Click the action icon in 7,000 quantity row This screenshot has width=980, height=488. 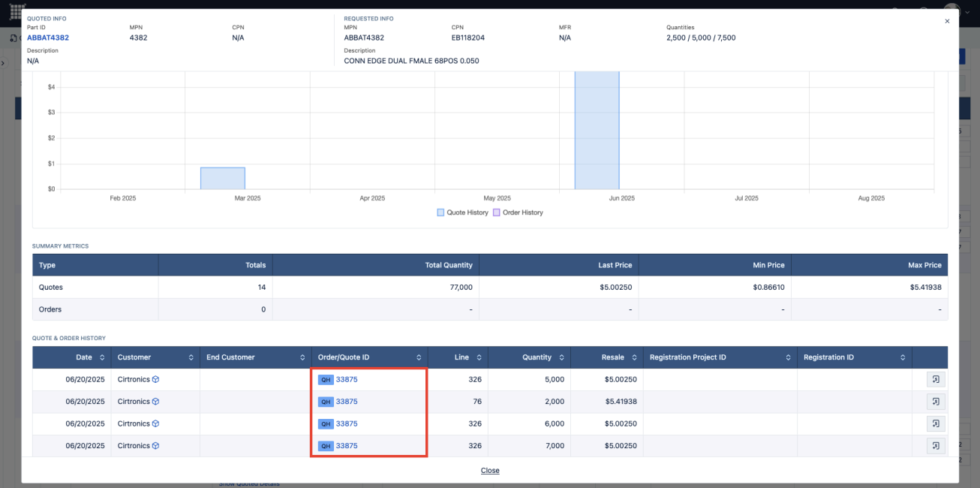(x=936, y=446)
